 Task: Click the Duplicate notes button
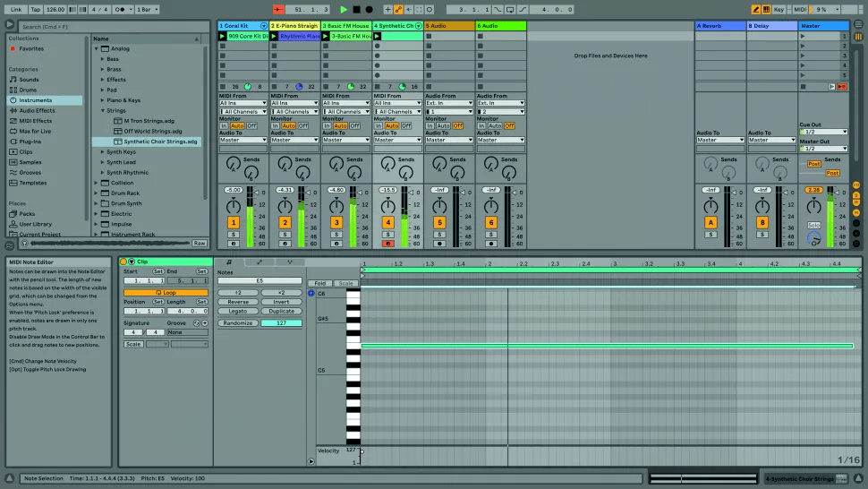(281, 311)
